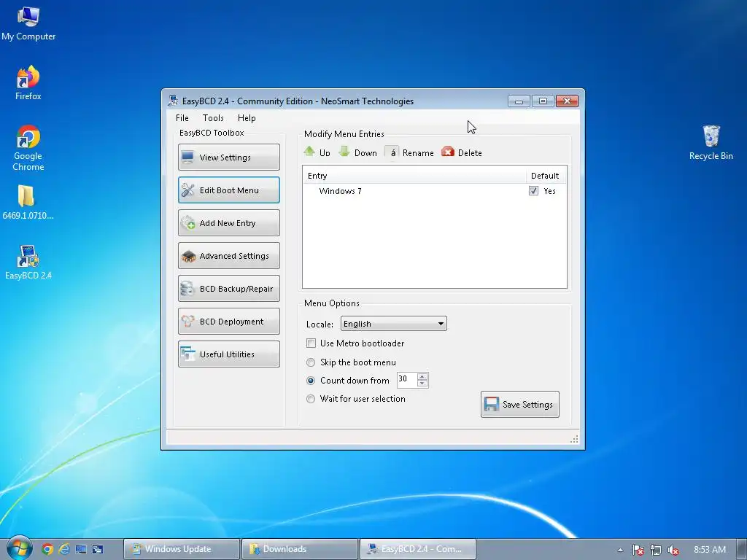Open muted volume tray icon

point(673,550)
